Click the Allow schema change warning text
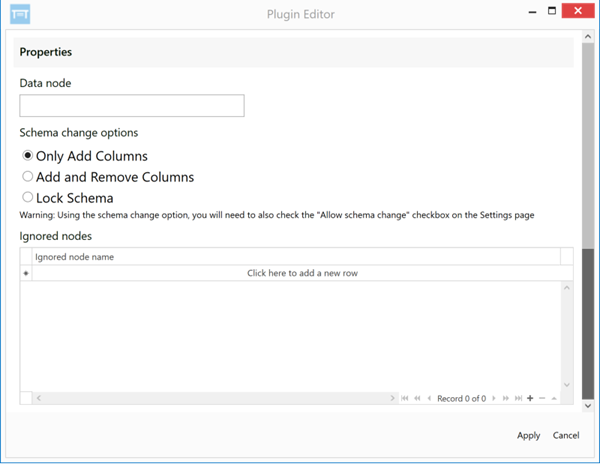 click(277, 215)
